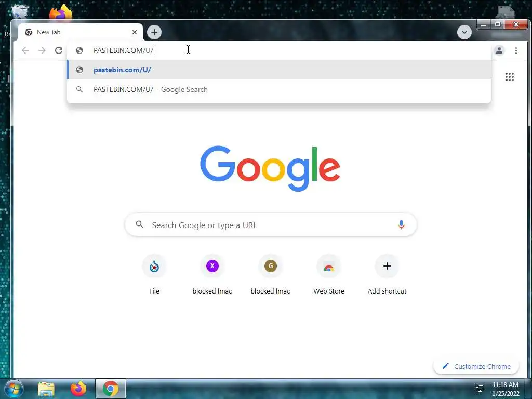Click the address bar text PASTEBIN.COM/U/
The image size is (532, 399).
pyautogui.click(x=124, y=50)
